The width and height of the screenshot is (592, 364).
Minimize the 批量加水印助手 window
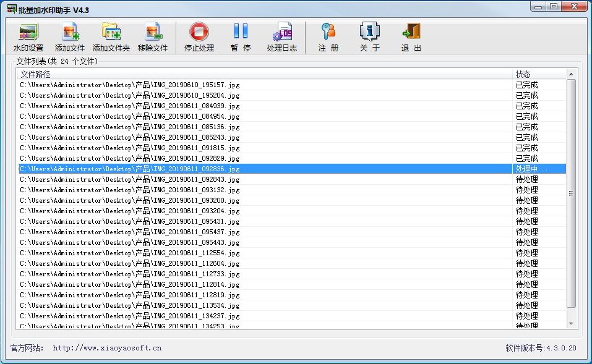pos(538,6)
